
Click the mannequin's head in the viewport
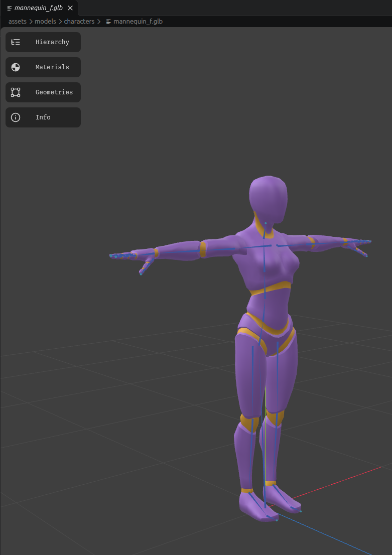(268, 198)
